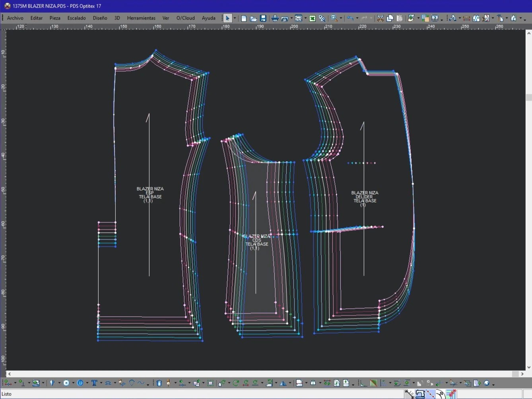The height and width of the screenshot is (399, 532).
Task: Click the Text tool T icon
Action: (94, 383)
